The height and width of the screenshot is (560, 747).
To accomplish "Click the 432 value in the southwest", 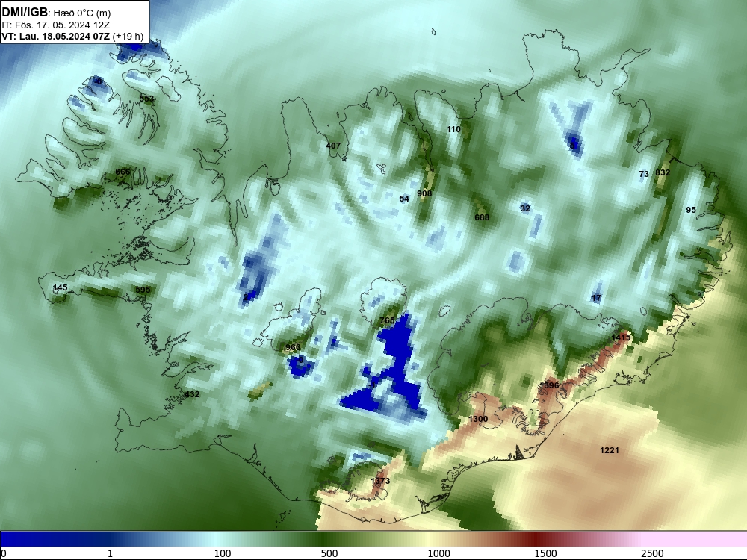I will pyautogui.click(x=192, y=394).
